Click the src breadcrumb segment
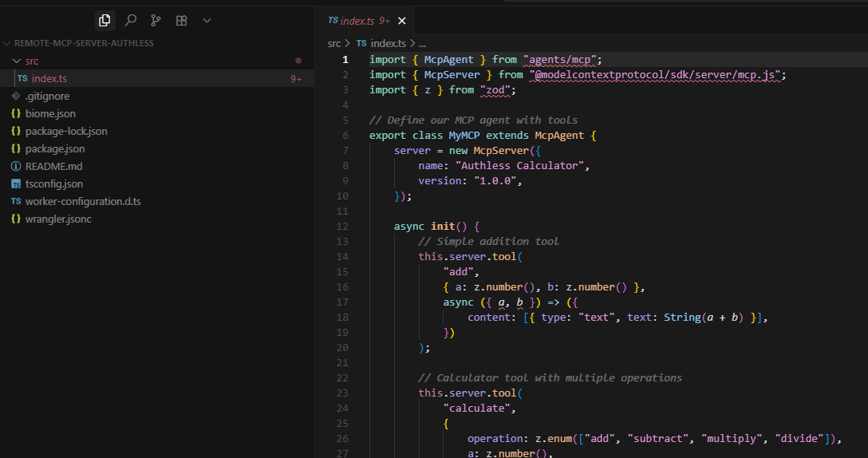 pyautogui.click(x=334, y=44)
